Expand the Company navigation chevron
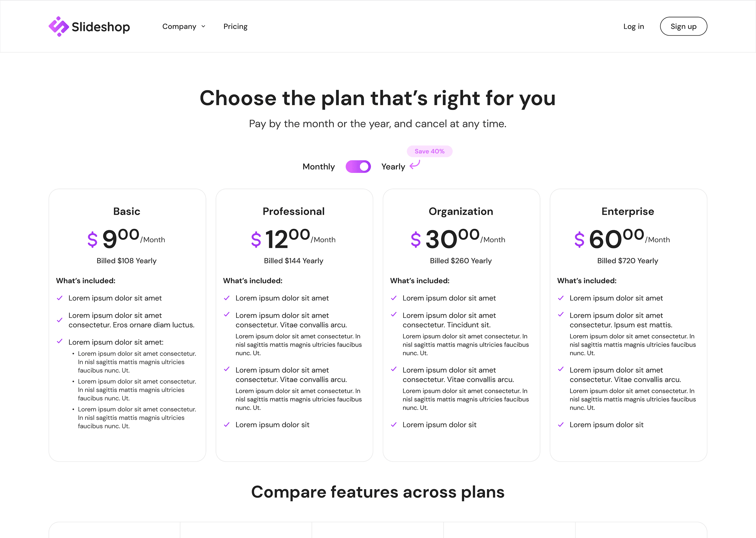 coord(203,26)
